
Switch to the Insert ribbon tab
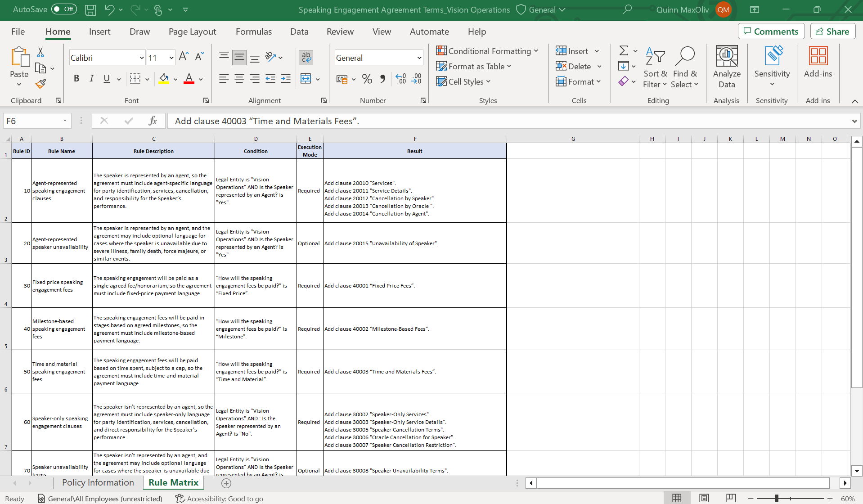tap(99, 31)
